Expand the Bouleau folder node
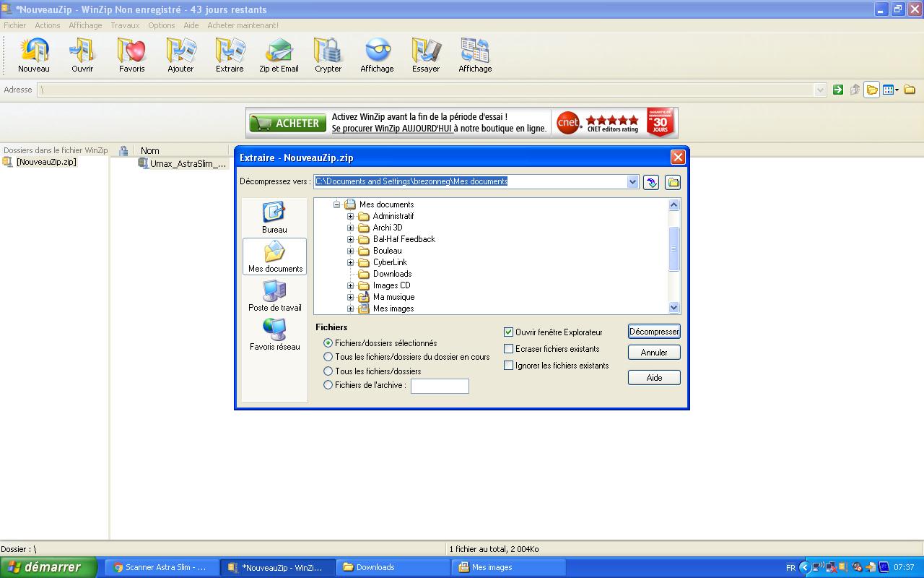This screenshot has height=578, width=924. click(351, 251)
